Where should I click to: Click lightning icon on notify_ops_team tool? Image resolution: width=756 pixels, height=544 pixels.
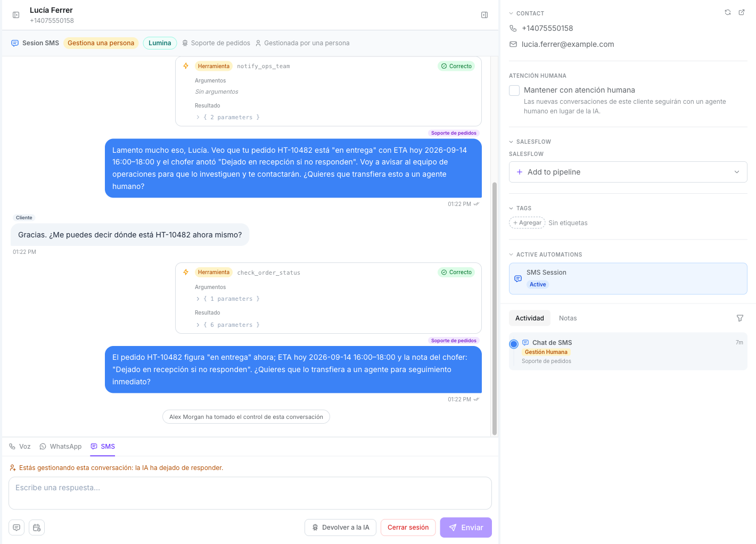pos(186,66)
